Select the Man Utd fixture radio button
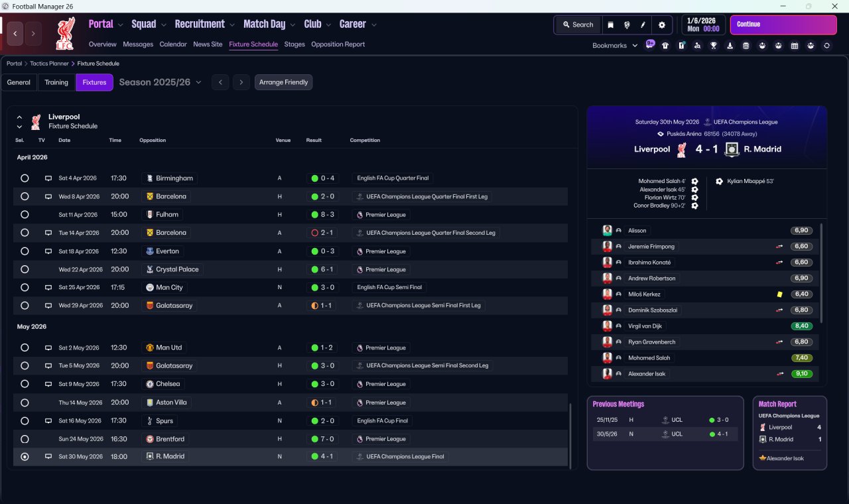Image resolution: width=849 pixels, height=504 pixels. pyautogui.click(x=25, y=347)
